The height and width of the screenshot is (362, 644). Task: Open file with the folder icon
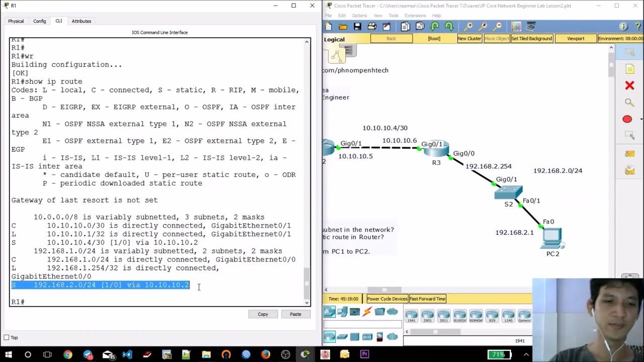343,26
